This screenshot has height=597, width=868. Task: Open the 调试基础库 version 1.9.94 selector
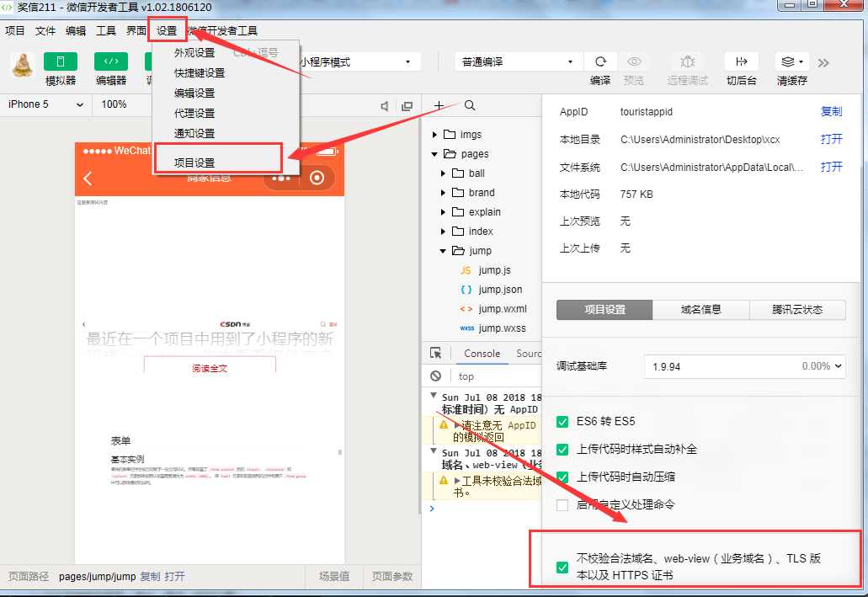(744, 366)
